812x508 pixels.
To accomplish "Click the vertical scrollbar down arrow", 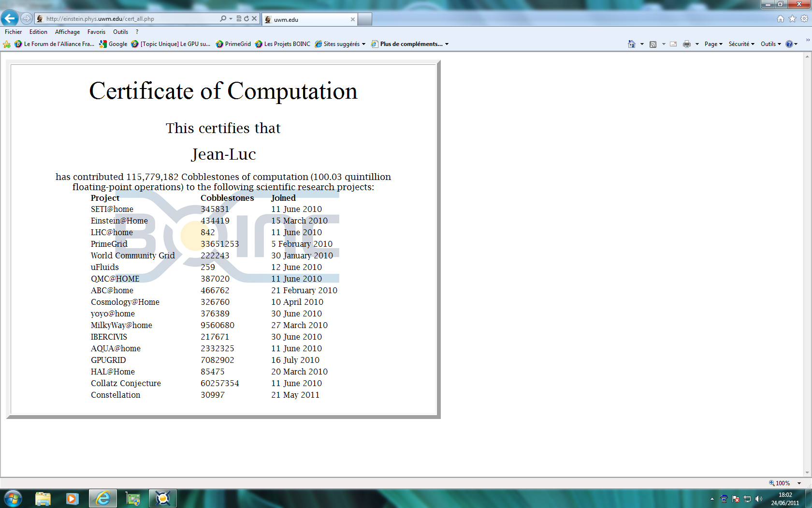I will [807, 473].
